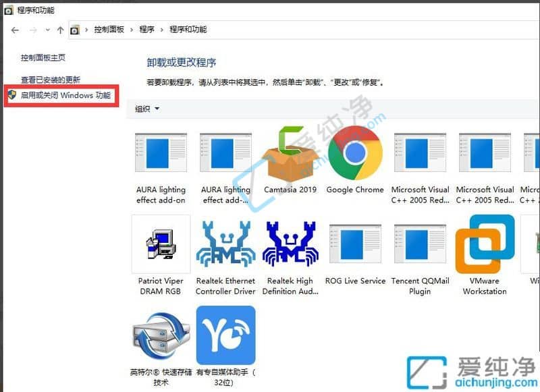Select the Realtek Ethernet Controller Driver icon
540x392 pixels.
225,244
